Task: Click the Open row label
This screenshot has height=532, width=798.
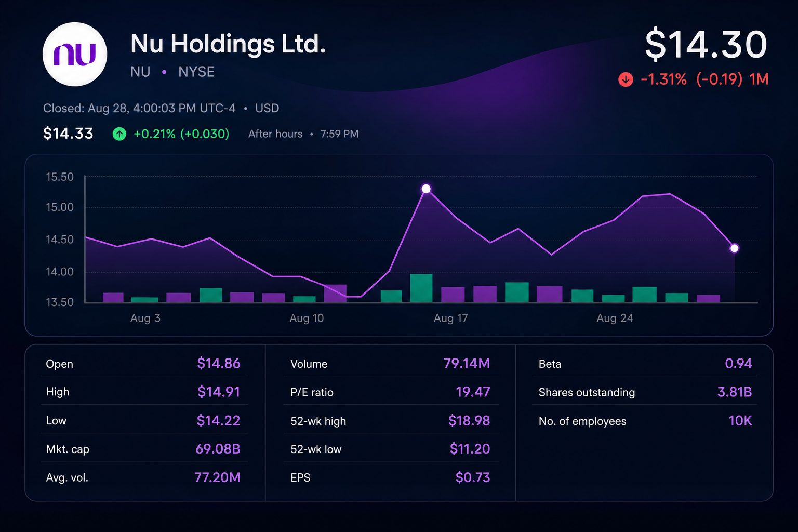Action: point(59,364)
